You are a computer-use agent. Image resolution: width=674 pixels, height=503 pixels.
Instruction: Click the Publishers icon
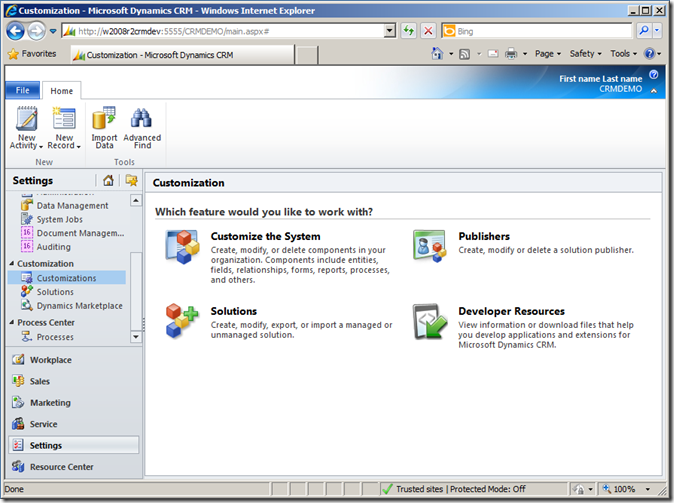click(x=430, y=246)
